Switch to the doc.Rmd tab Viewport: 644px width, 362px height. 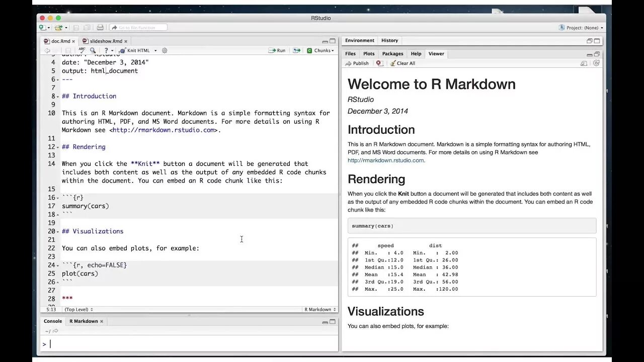click(x=60, y=41)
